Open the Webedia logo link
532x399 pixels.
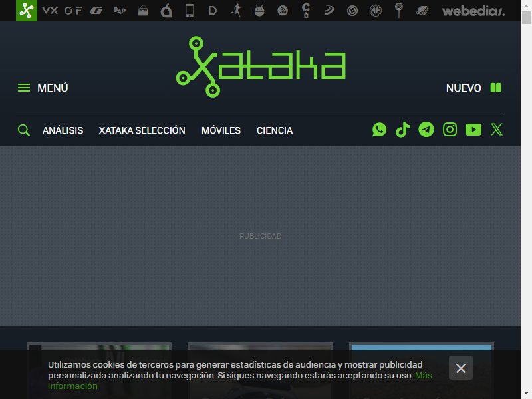tap(473, 11)
